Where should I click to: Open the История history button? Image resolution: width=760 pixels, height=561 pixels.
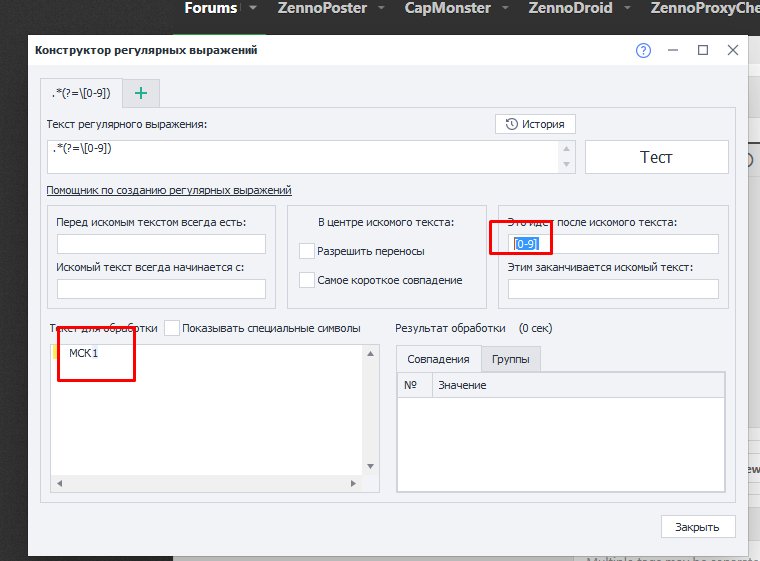[535, 124]
